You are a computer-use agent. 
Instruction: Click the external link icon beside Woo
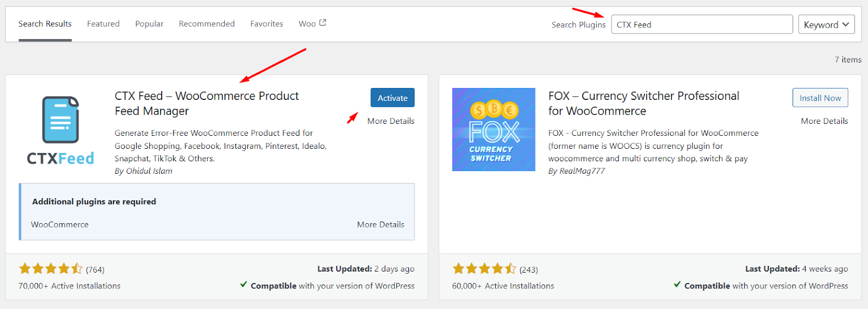pos(323,23)
